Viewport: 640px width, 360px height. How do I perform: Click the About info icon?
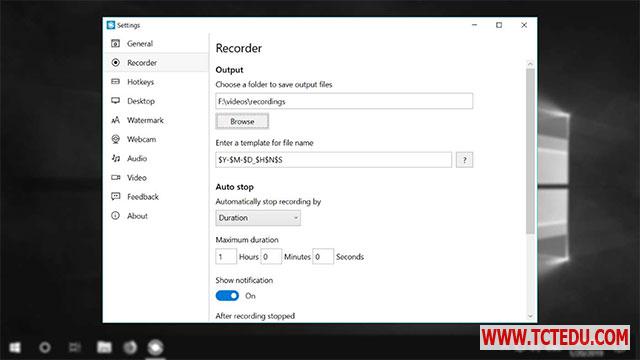click(x=116, y=216)
